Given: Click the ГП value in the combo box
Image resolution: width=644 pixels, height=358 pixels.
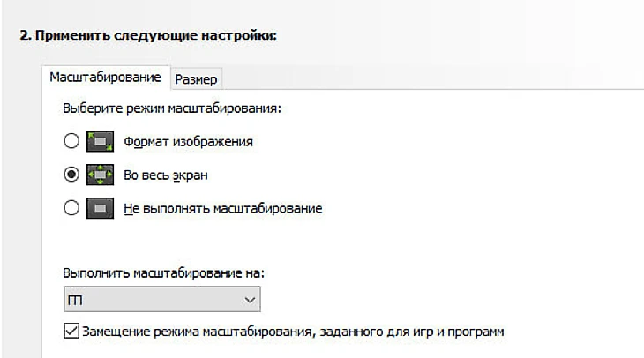Looking at the screenshot, I should [74, 302].
